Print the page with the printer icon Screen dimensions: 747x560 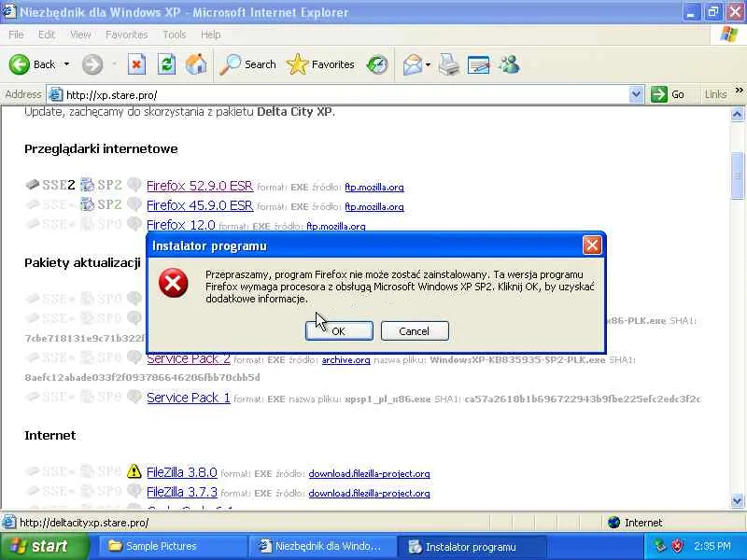click(449, 64)
